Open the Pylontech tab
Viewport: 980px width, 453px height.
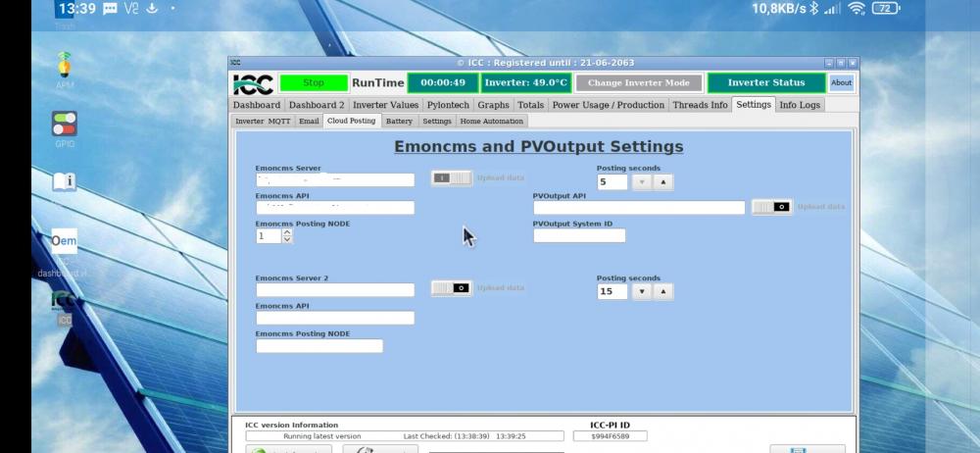point(448,105)
